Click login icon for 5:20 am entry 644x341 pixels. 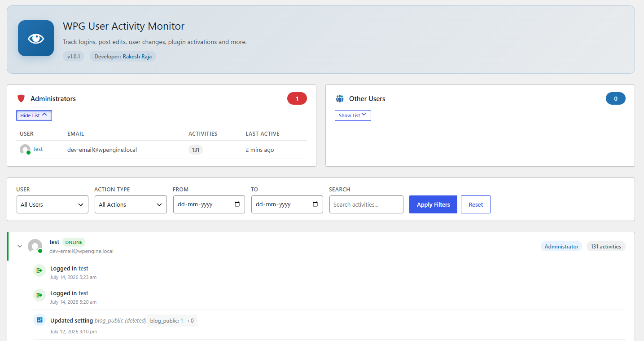pos(39,295)
